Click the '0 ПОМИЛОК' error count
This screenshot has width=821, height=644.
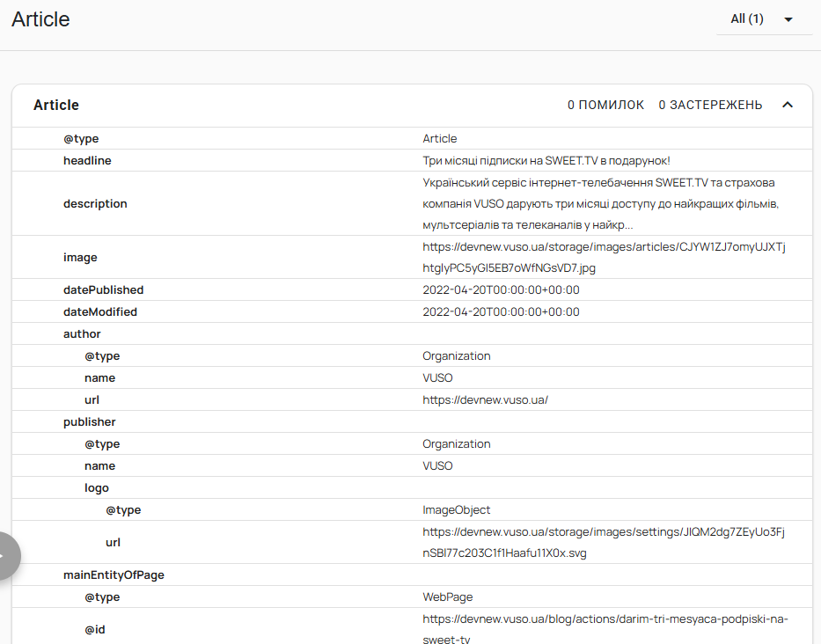pos(605,105)
